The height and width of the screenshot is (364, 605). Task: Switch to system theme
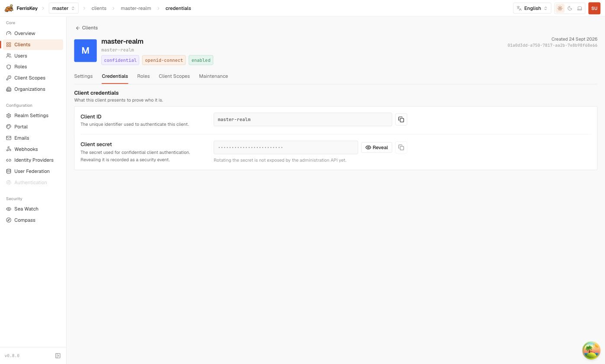point(580,8)
